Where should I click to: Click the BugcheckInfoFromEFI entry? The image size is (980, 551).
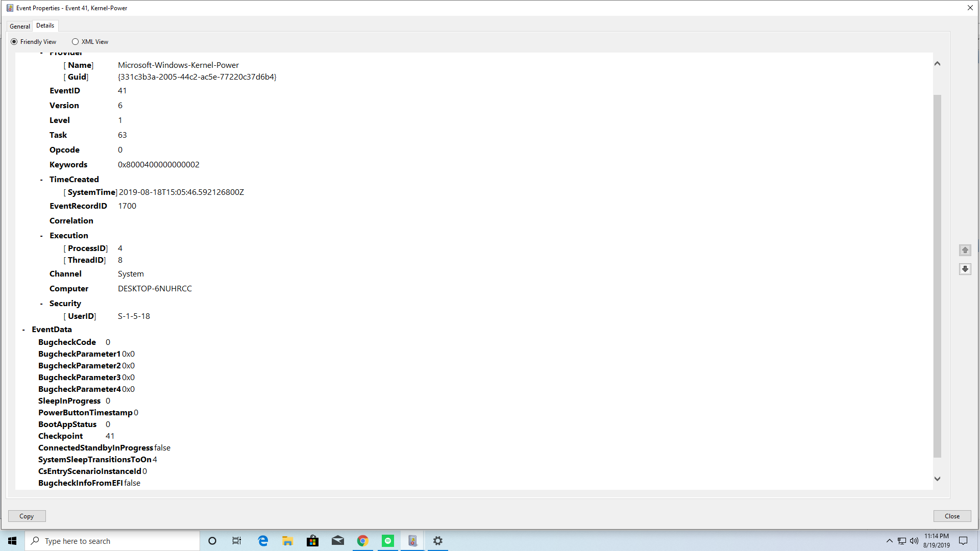coord(89,483)
